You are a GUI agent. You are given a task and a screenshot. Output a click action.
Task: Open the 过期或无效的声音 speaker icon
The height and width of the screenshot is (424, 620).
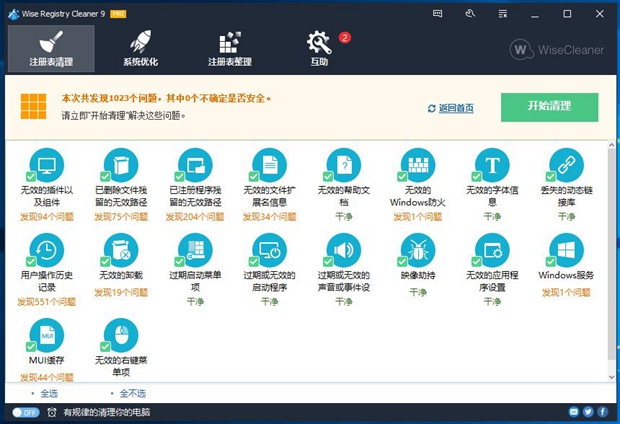click(x=344, y=250)
